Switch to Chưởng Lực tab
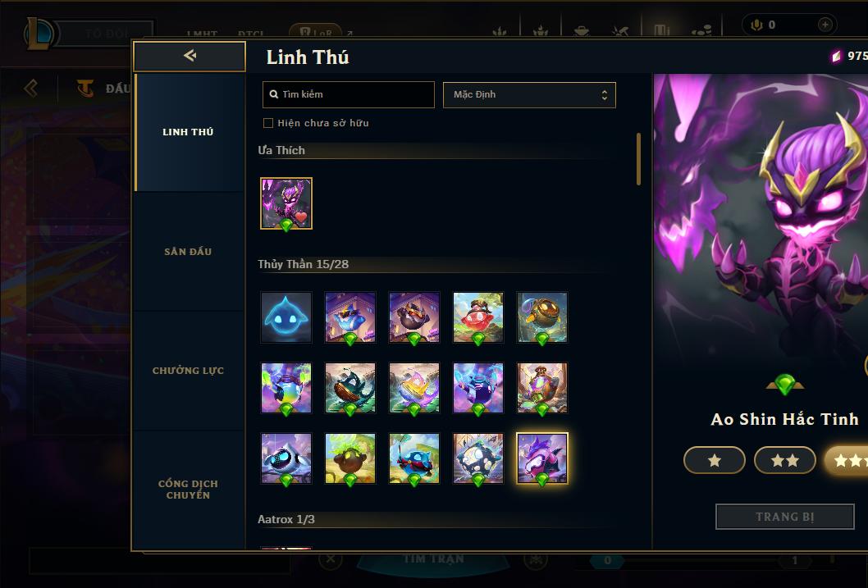 pos(188,371)
